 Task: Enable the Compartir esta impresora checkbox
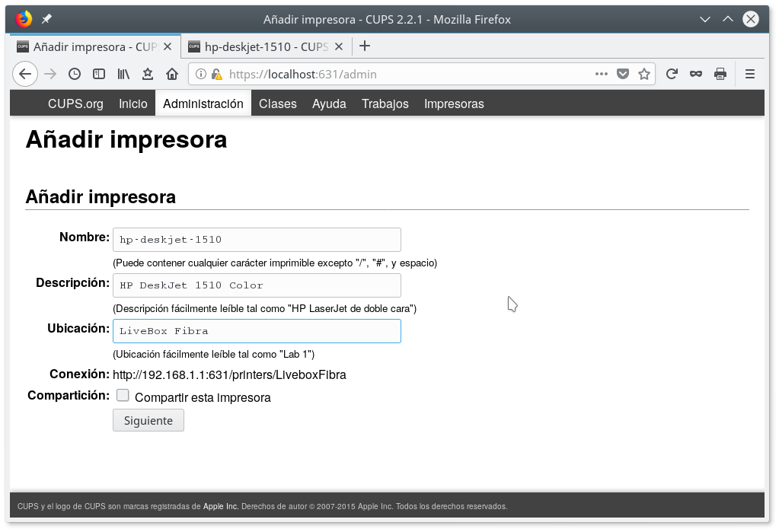123,396
